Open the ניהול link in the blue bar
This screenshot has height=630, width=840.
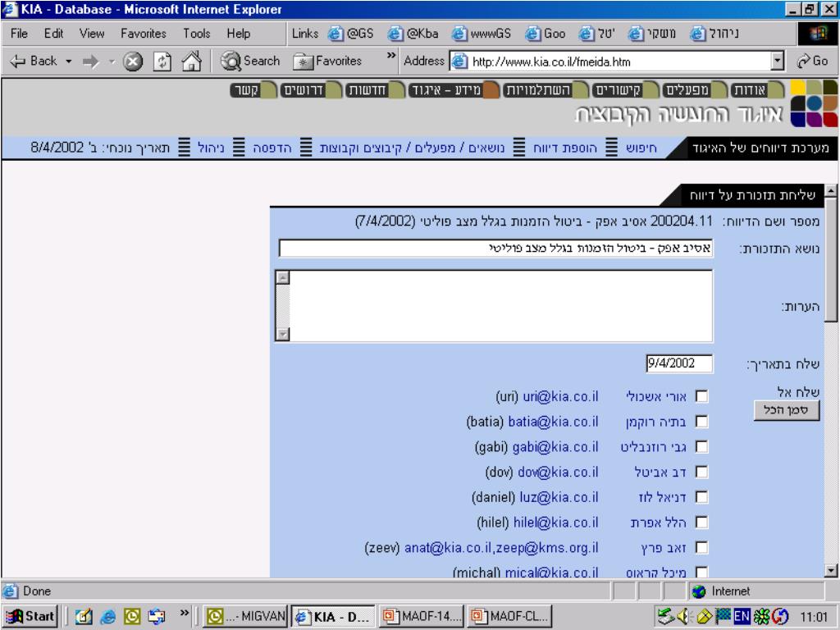pos(211,148)
